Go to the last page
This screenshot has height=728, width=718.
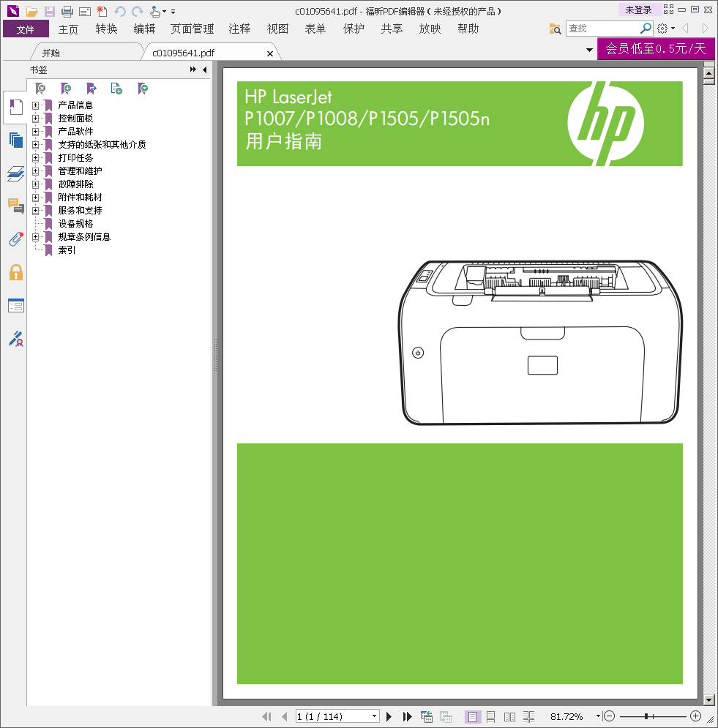coord(407,716)
